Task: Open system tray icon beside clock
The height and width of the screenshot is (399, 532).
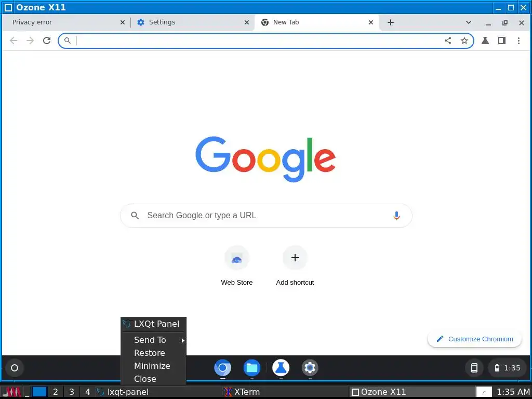Action: [484, 392]
